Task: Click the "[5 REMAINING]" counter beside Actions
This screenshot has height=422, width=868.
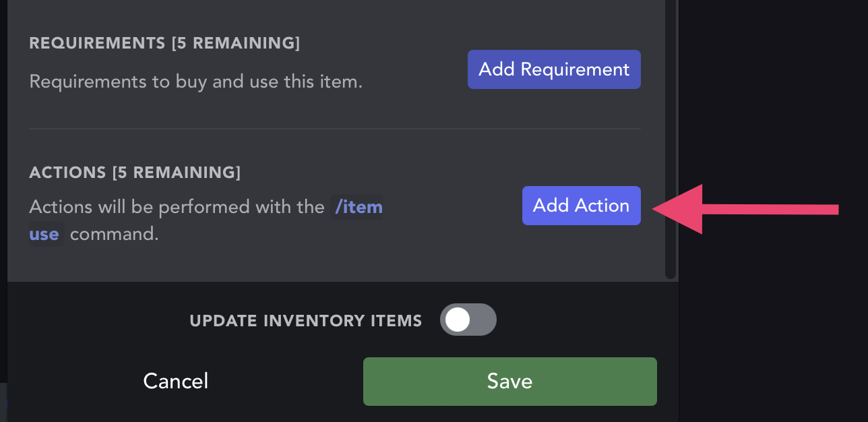Action: point(177,172)
